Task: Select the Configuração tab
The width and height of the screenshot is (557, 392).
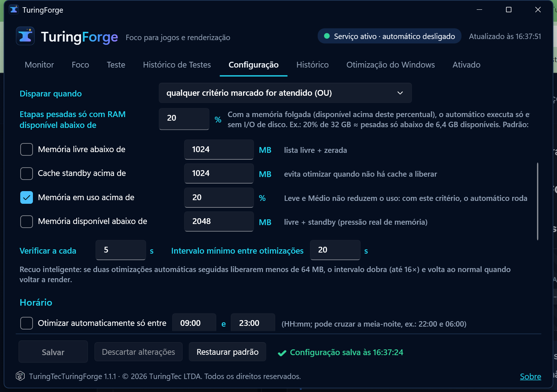Action: 254,65
